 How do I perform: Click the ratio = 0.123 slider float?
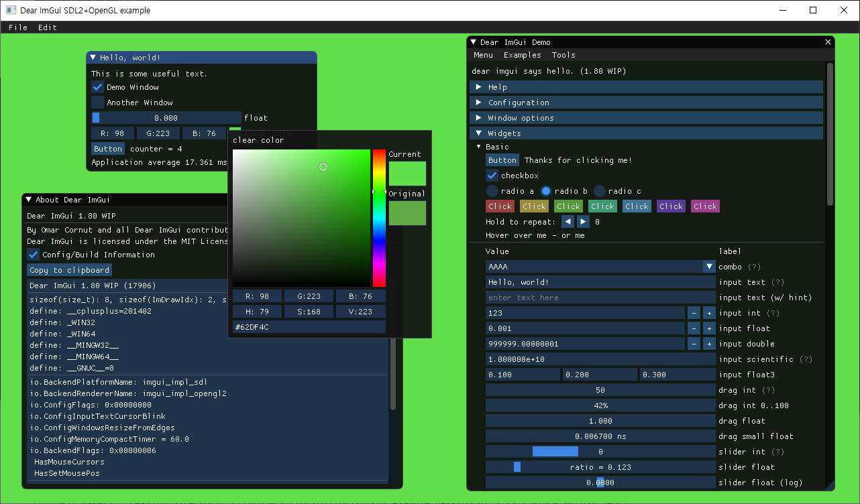point(600,467)
